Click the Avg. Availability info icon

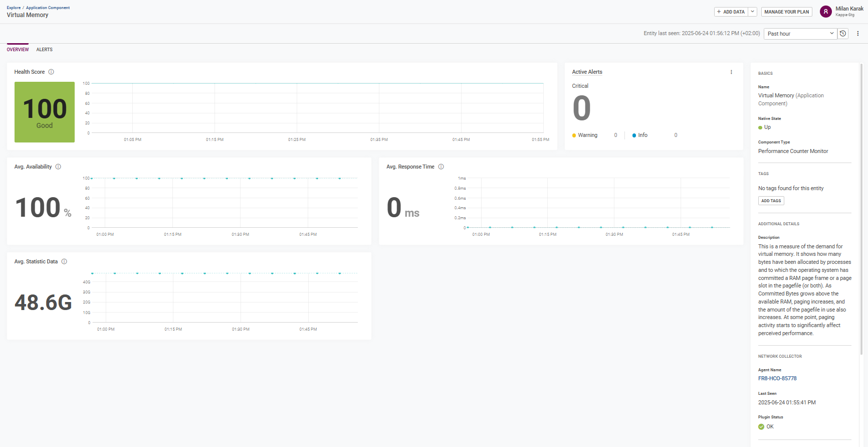58,167
